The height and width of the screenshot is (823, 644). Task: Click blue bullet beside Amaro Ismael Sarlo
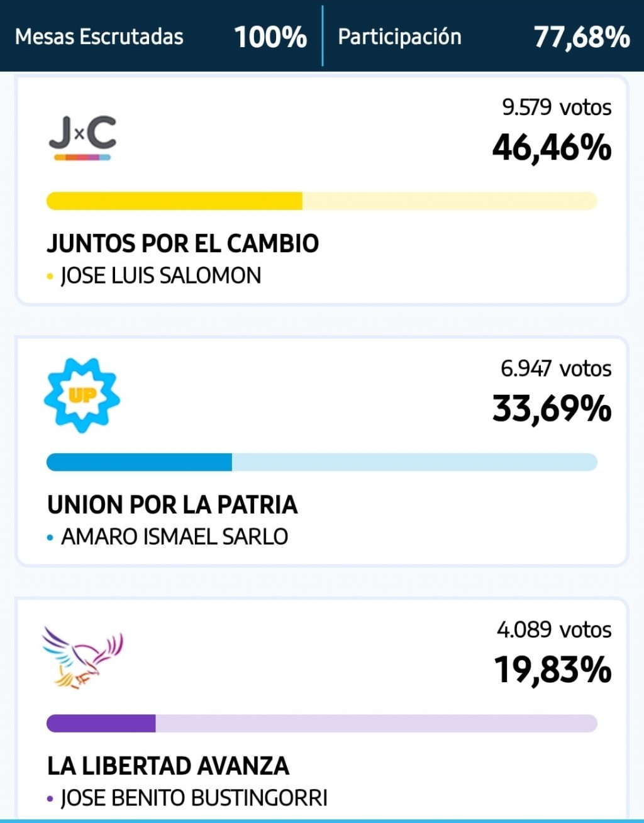pos(50,538)
